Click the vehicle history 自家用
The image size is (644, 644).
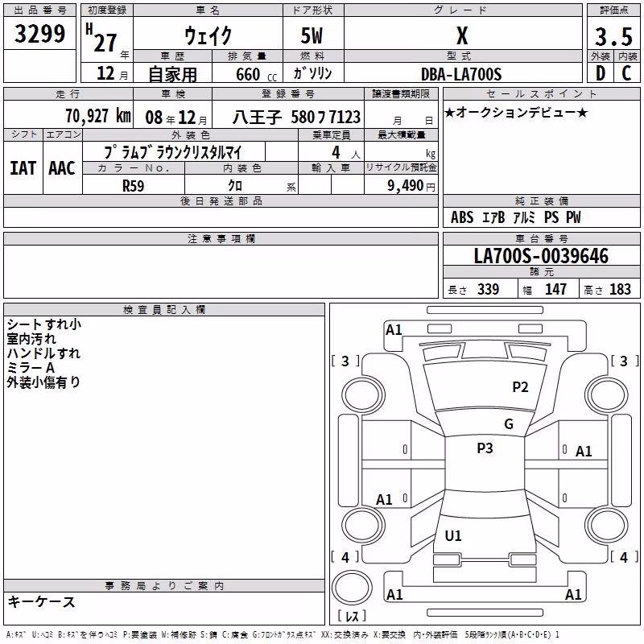[x=172, y=74]
